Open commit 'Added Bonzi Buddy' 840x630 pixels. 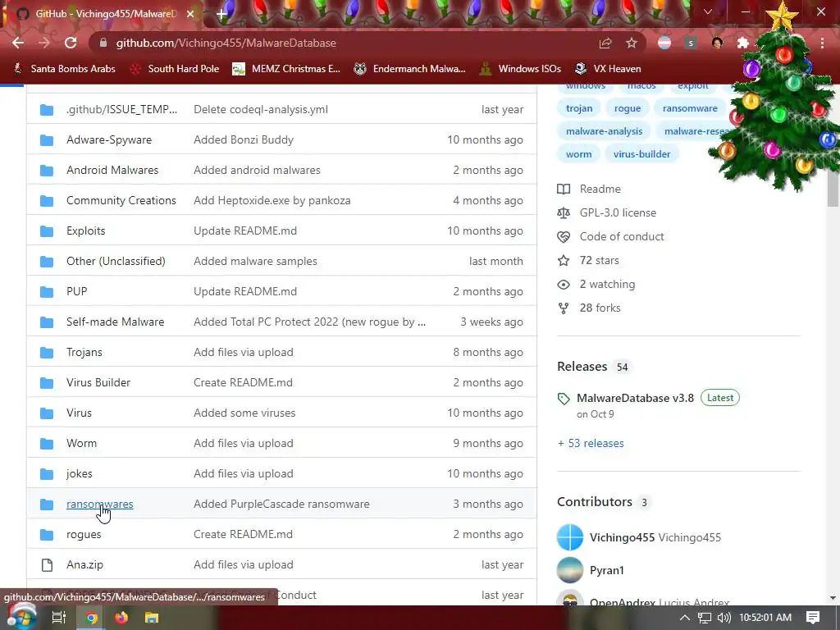(x=244, y=139)
